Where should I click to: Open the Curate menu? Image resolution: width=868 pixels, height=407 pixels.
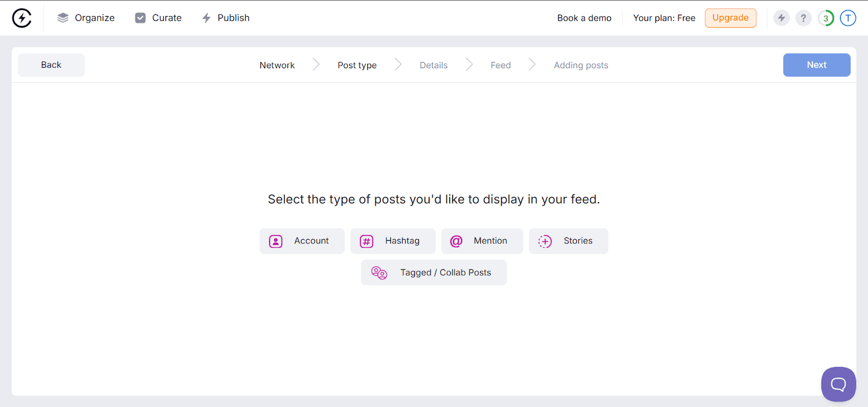click(x=158, y=18)
